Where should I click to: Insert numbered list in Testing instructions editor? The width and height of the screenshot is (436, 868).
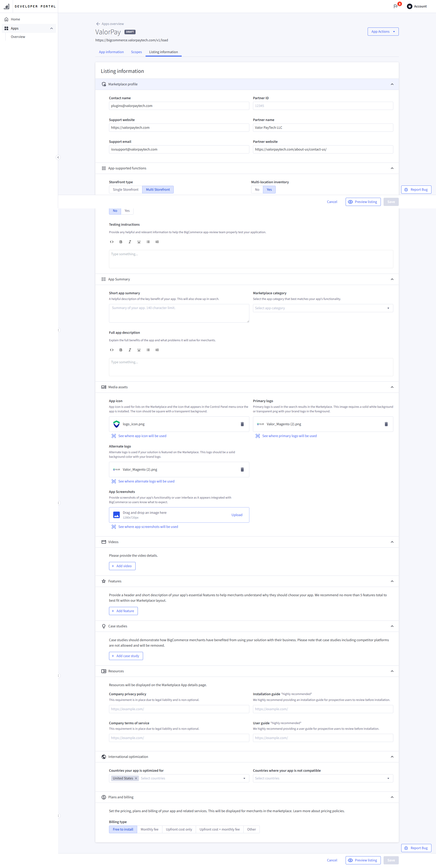click(157, 242)
